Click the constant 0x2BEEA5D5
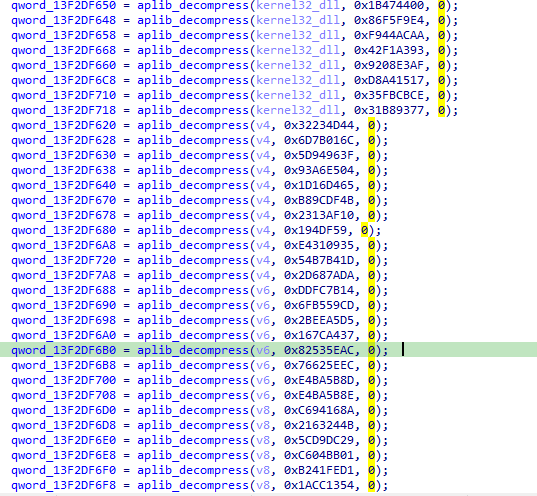Image resolution: width=537 pixels, height=496 pixels. 319,321
